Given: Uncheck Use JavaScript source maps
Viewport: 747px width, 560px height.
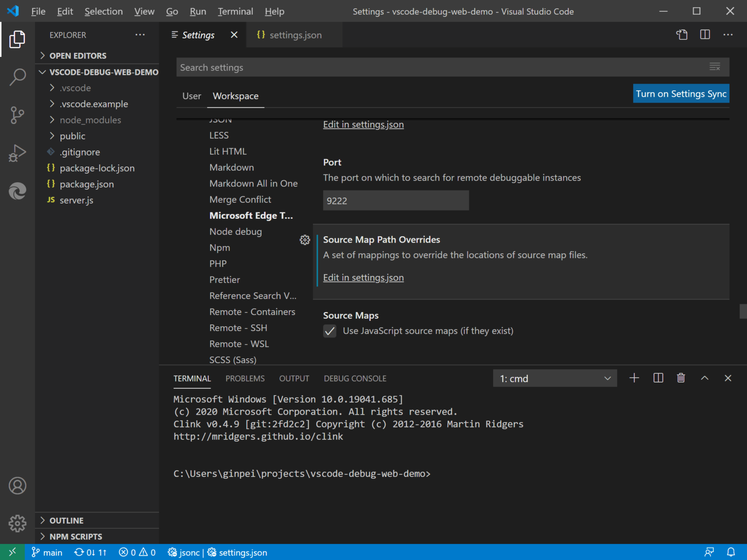Looking at the screenshot, I should pyautogui.click(x=330, y=331).
